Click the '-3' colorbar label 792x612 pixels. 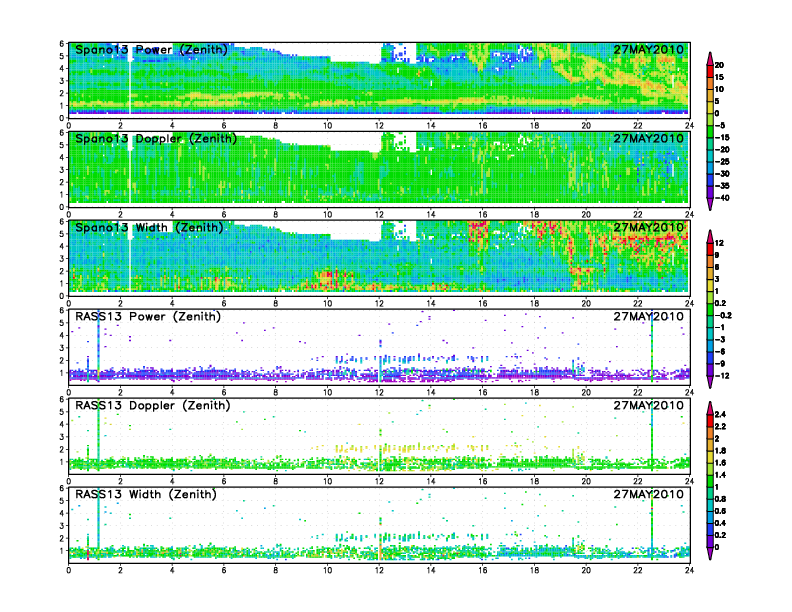720,339
